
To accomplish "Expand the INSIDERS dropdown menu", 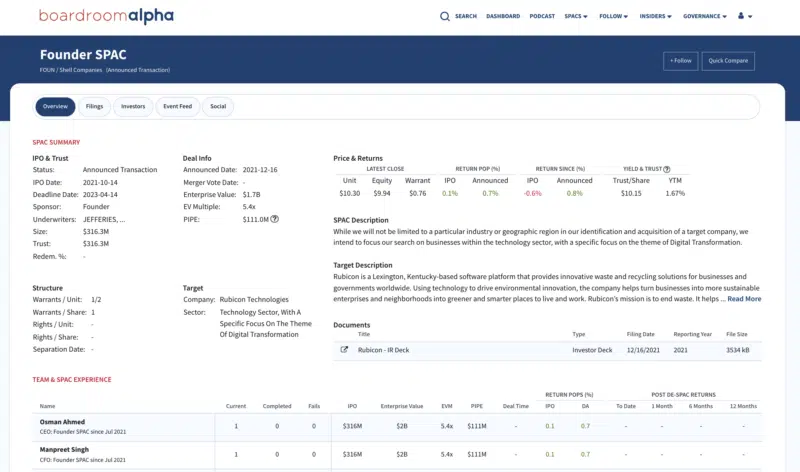I will coord(655,16).
